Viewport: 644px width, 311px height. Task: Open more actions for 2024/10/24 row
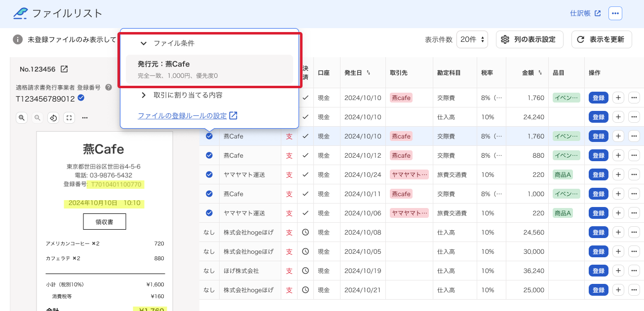pyautogui.click(x=634, y=174)
